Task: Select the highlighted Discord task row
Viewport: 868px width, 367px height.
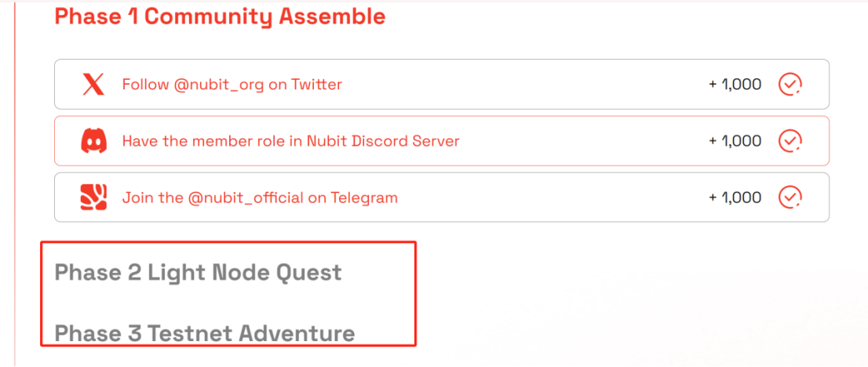Action: [x=442, y=140]
